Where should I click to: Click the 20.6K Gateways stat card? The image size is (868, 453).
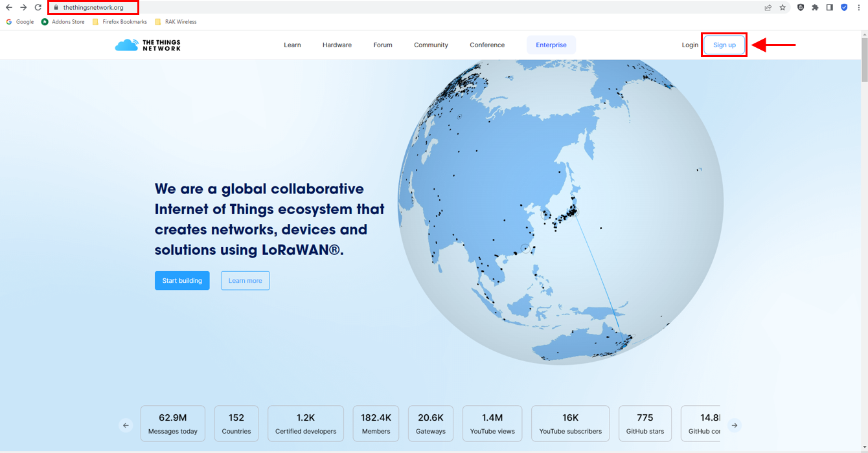[x=431, y=424]
